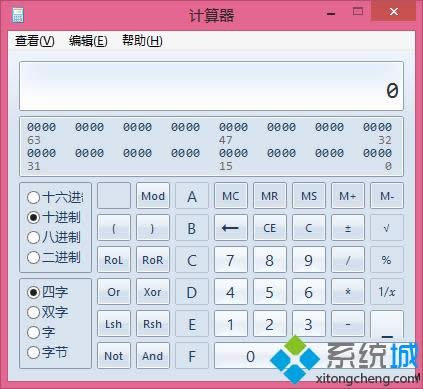Click the plus-minus ± sign button

click(348, 228)
